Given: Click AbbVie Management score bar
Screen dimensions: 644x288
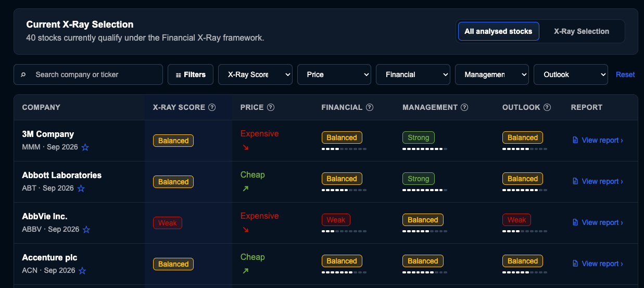Looking at the screenshot, I should [x=425, y=231].
